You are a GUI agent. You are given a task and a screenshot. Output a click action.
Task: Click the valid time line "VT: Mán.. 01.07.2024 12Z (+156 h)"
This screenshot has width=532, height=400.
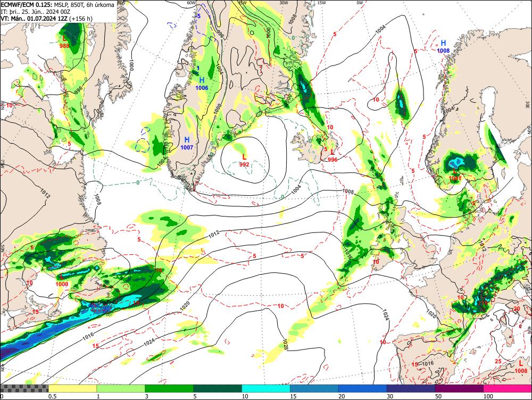click(x=46, y=18)
